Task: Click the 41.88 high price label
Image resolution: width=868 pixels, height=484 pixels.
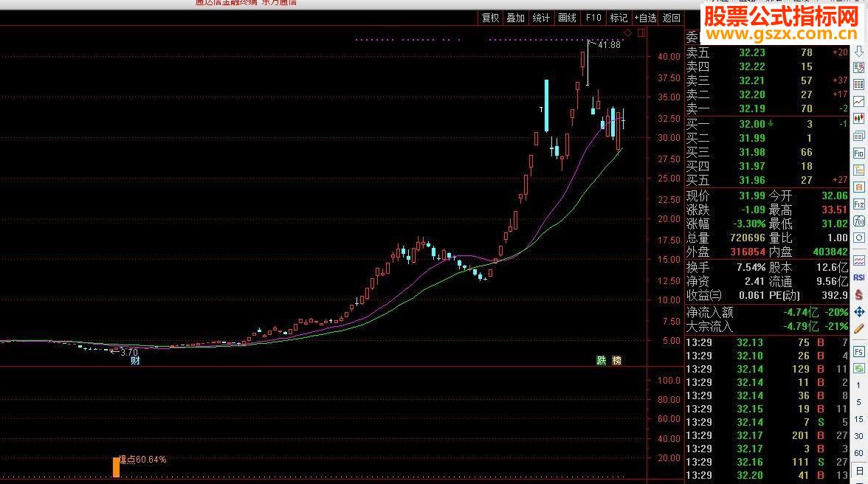Action: click(609, 45)
